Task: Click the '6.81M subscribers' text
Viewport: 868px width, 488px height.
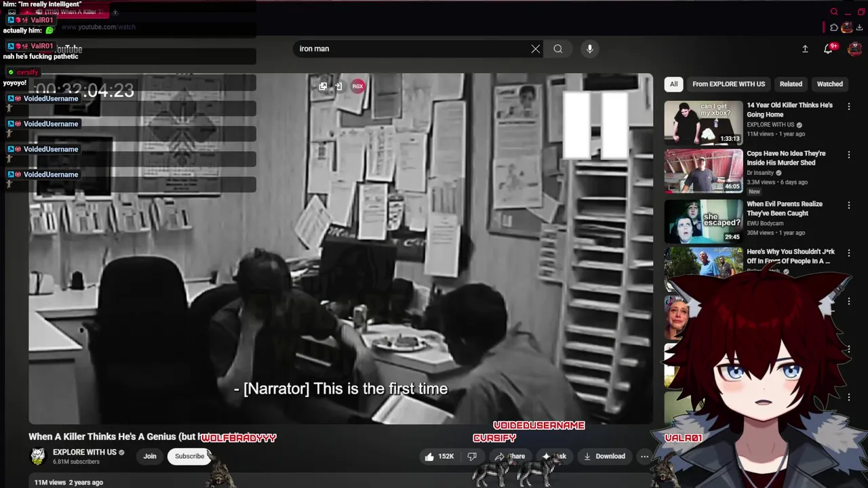Action: coord(76,462)
